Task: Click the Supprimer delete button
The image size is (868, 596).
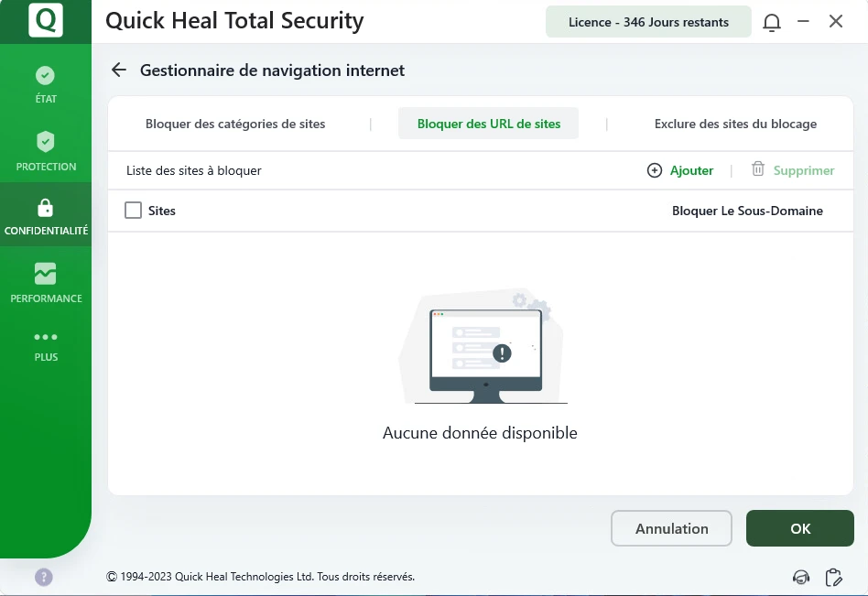Action: coord(793,170)
